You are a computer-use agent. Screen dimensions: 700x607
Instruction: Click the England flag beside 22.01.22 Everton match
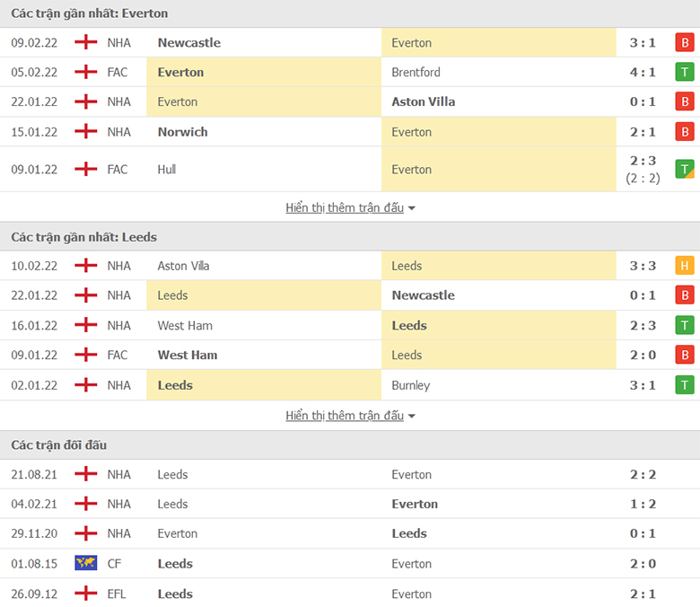(x=86, y=101)
